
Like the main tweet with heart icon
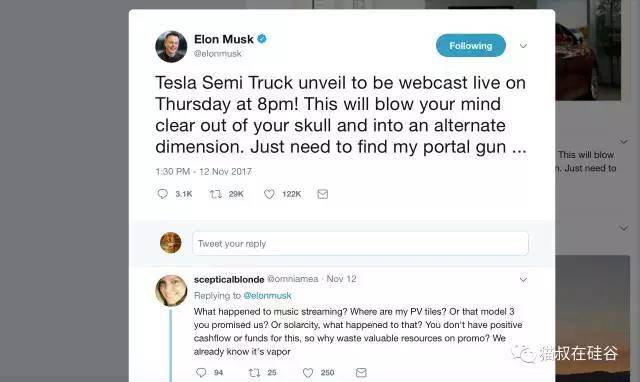coord(269,194)
